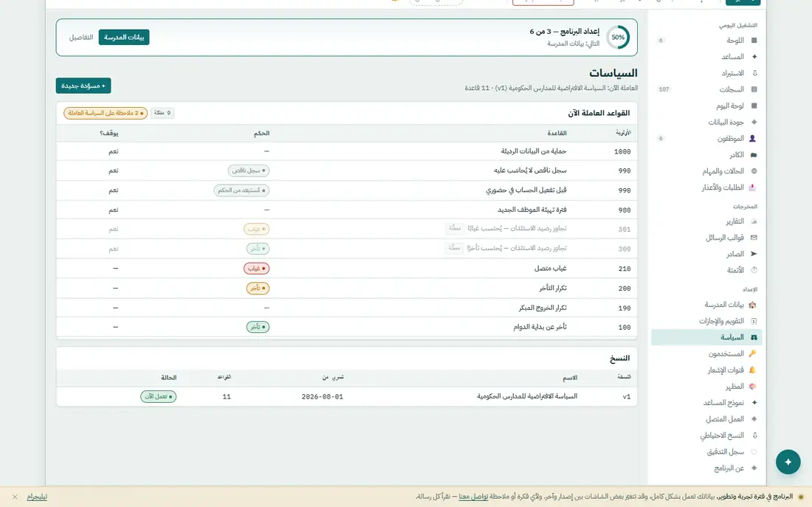Click the red غياب badge for غياب متصل
812x507 pixels.
pos(257,268)
